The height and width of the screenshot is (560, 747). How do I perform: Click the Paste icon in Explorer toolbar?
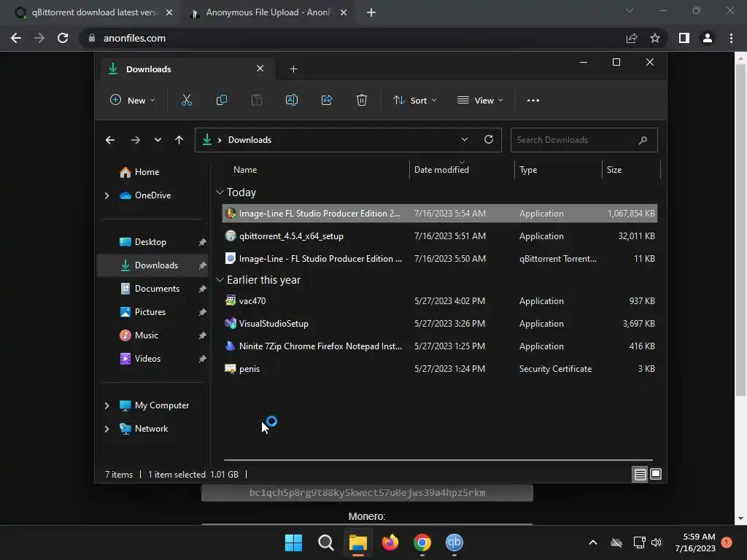click(x=256, y=100)
